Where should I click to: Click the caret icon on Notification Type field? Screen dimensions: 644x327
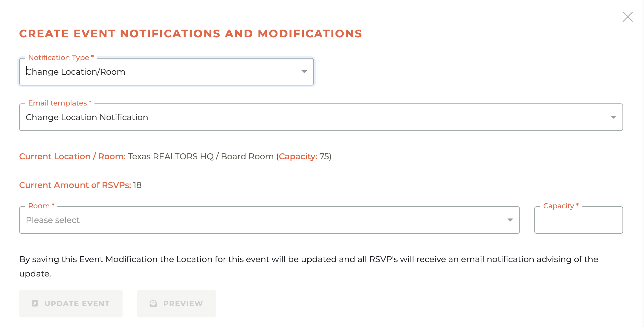(304, 72)
